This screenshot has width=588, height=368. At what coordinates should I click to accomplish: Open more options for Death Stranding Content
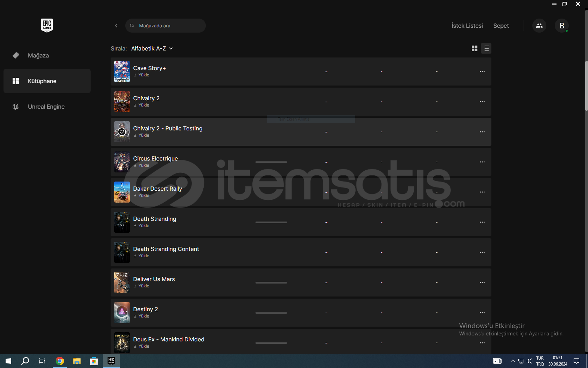click(x=482, y=252)
